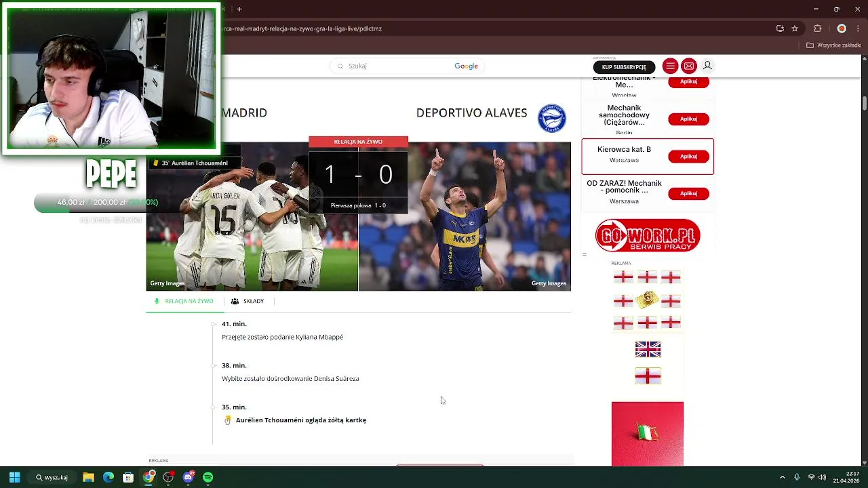Open the volume speaker tray icon

coord(823,477)
